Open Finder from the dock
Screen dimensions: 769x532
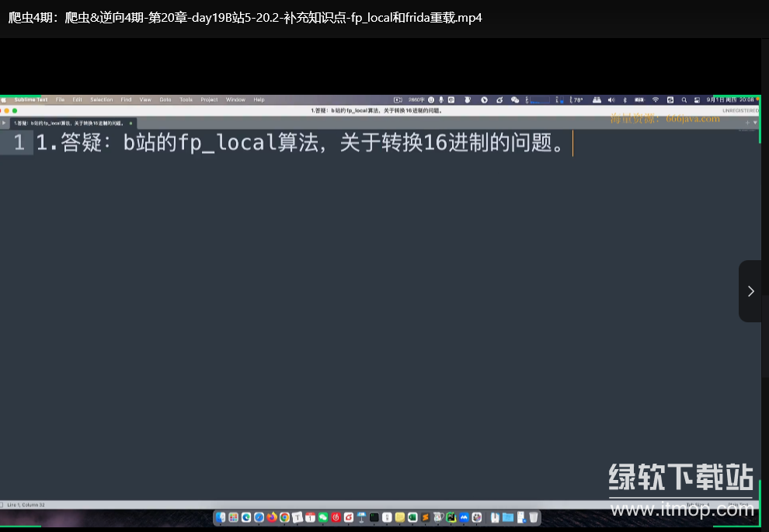[221, 517]
